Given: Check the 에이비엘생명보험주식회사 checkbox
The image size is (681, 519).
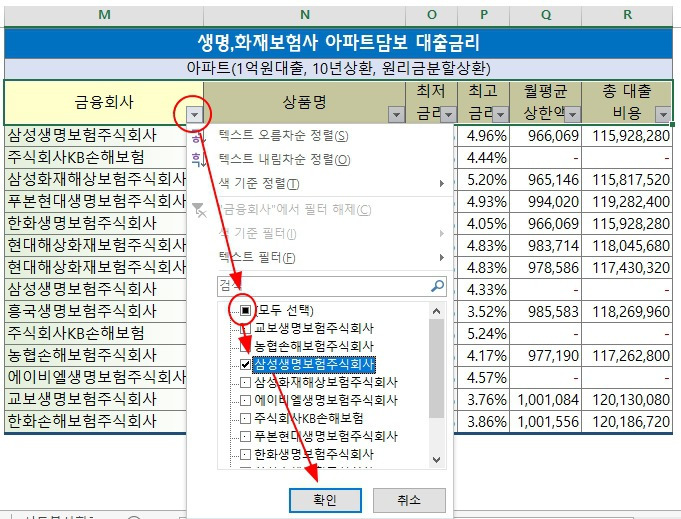Looking at the screenshot, I should (x=245, y=400).
